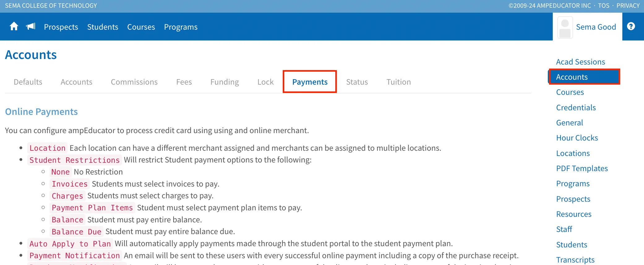
Task: Open Courses in the settings sidebar
Action: 570,92
